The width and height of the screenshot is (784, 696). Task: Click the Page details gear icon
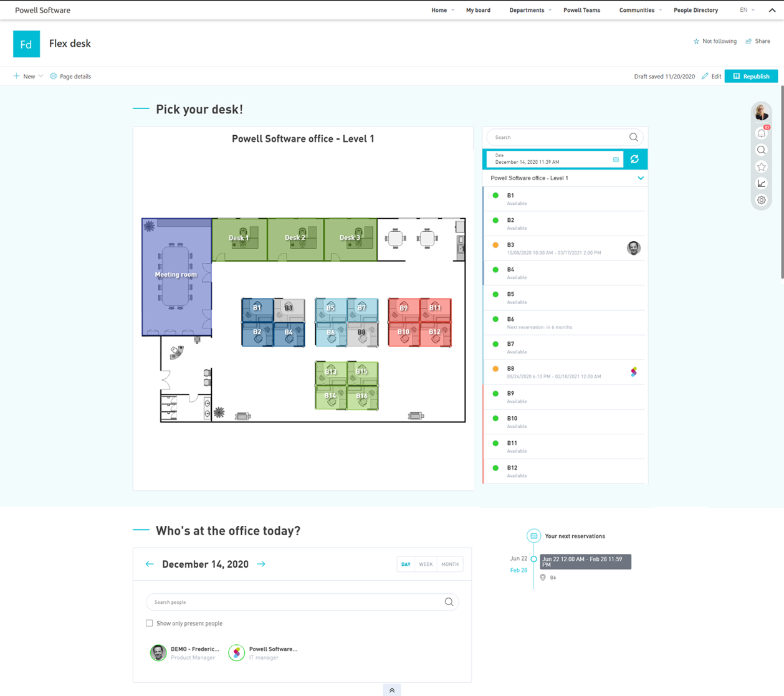(x=53, y=76)
